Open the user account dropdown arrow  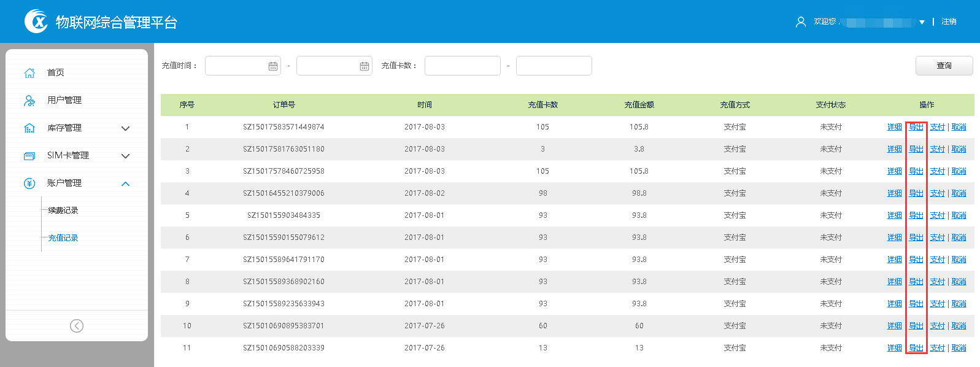922,22
